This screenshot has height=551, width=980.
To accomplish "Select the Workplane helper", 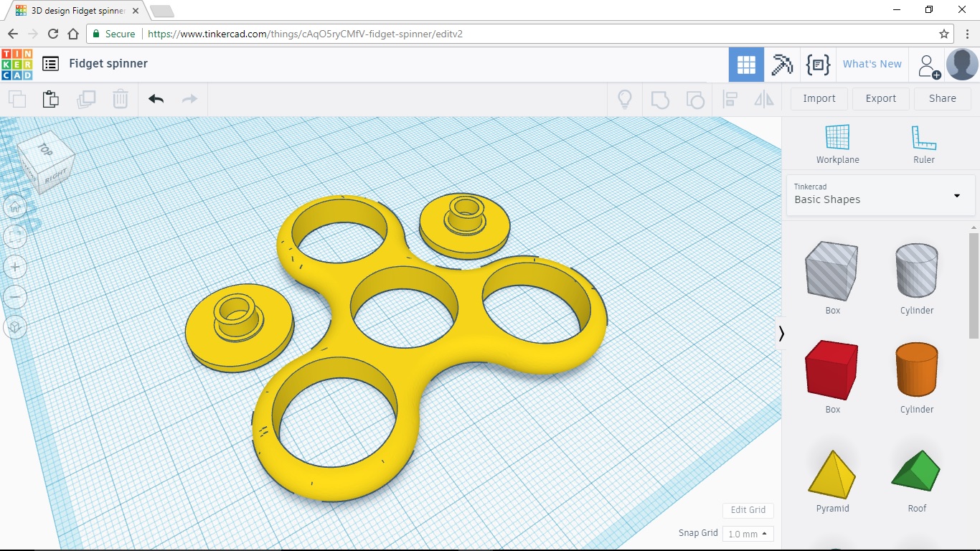I will [x=837, y=142].
